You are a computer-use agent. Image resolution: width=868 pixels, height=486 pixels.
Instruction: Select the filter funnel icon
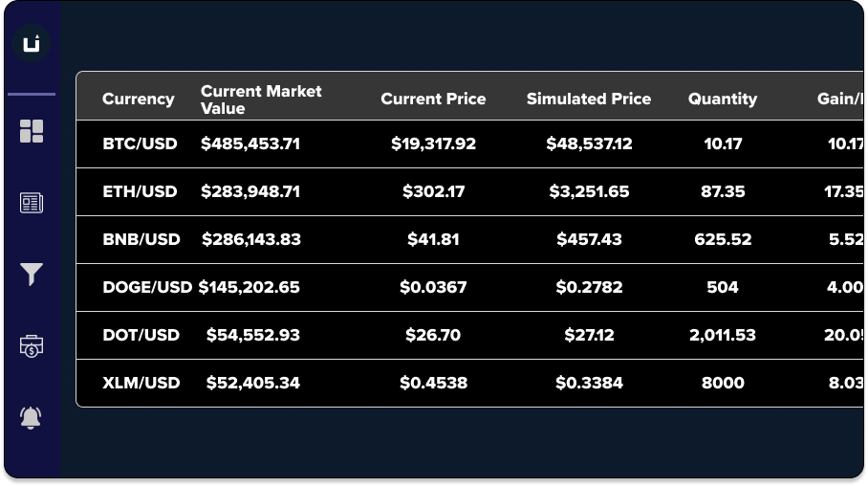pos(32,276)
